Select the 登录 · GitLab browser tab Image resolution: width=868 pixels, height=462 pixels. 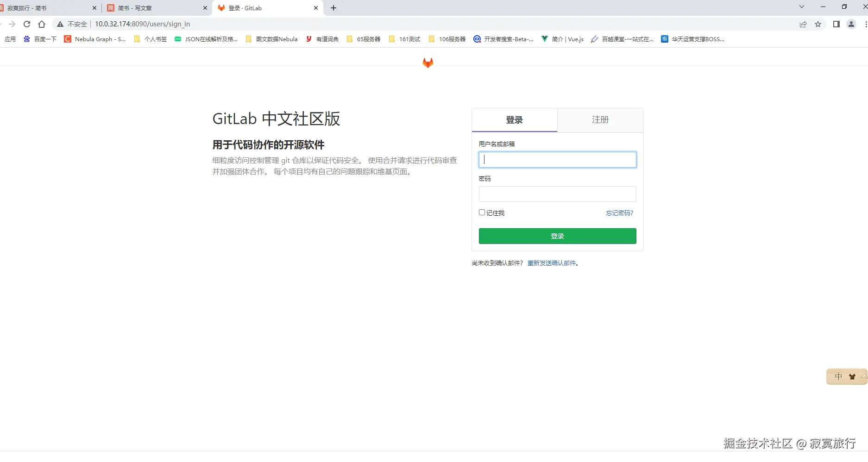[x=267, y=8]
